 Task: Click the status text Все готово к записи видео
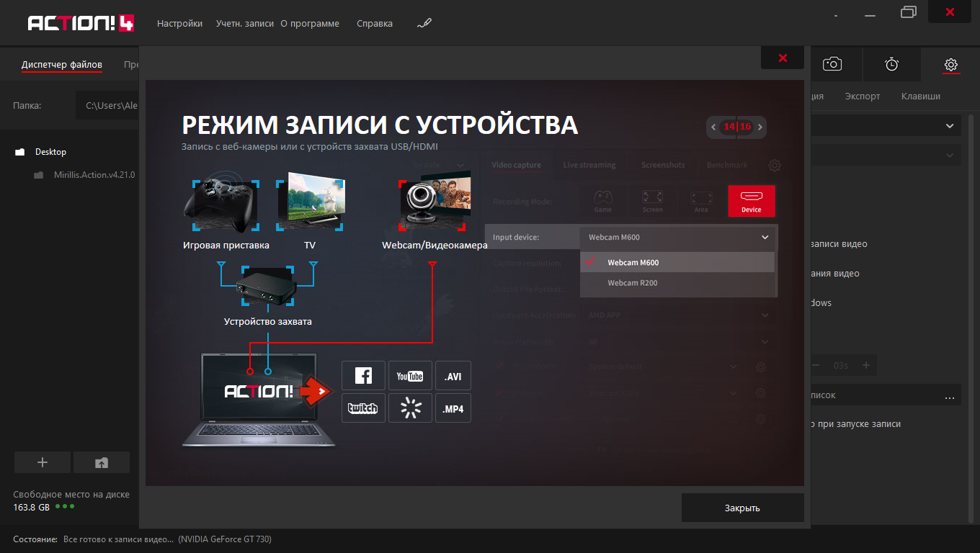pyautogui.click(x=119, y=539)
